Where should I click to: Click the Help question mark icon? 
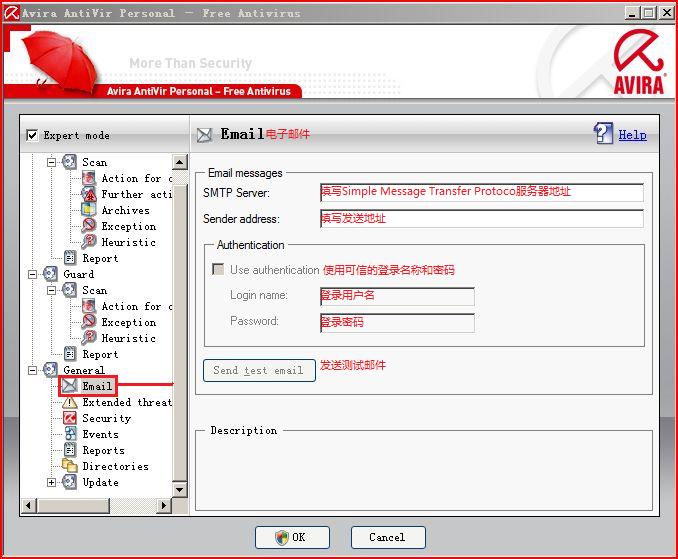click(603, 134)
